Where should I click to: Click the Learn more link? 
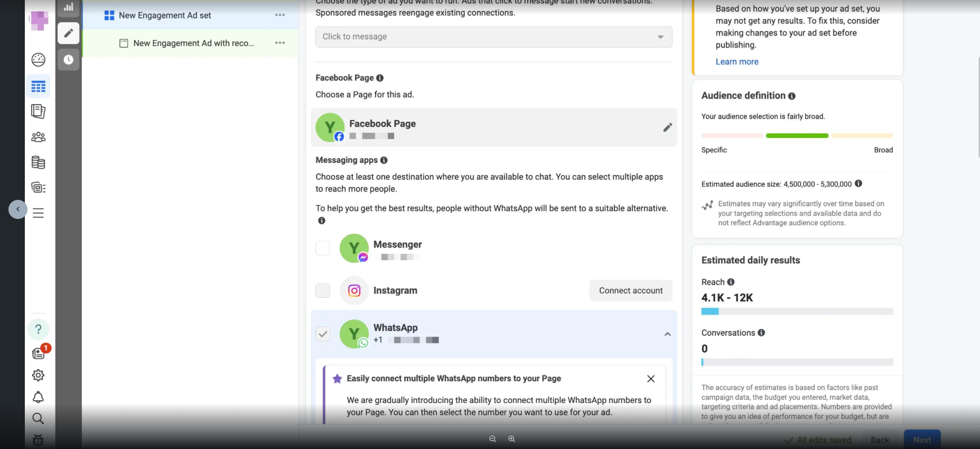(x=736, y=62)
